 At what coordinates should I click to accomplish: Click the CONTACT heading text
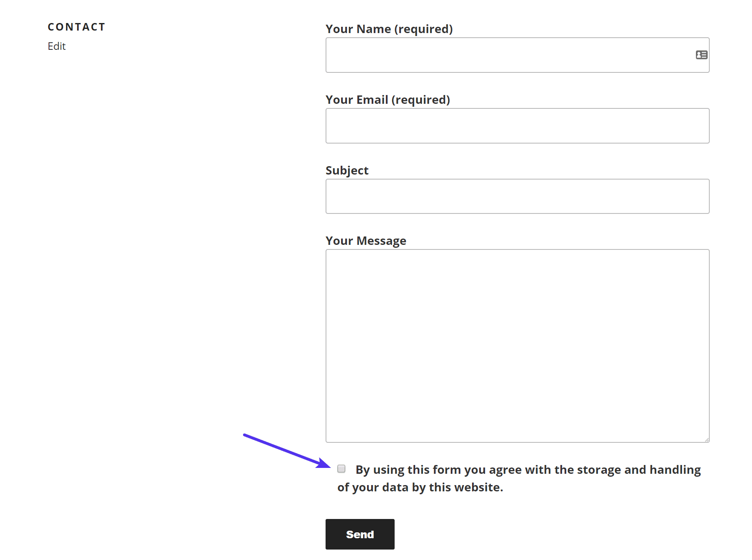tap(77, 26)
